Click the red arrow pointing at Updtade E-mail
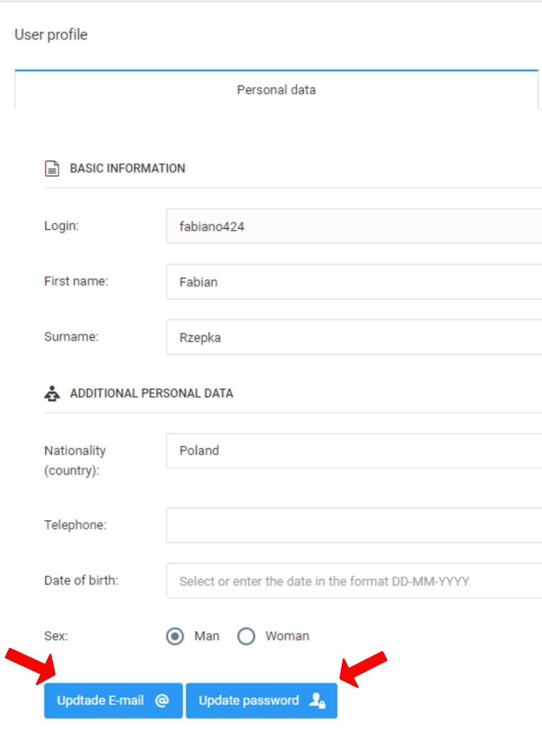 click(32, 666)
